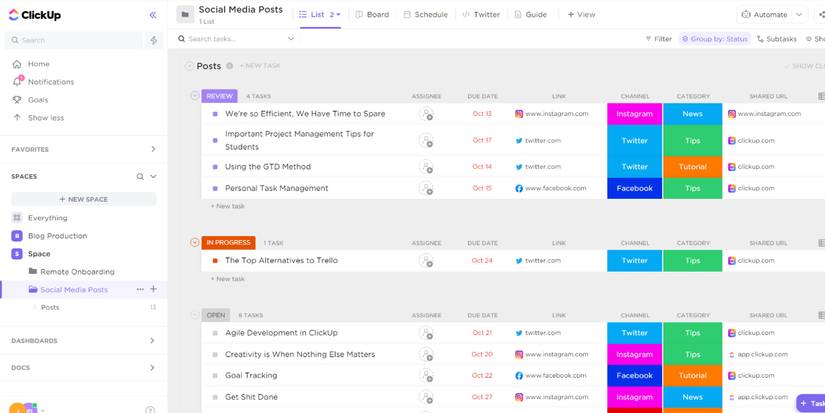Click Tutorial category tag on Using the GTD Method
Image resolution: width=825 pixels, height=413 pixels.
click(692, 167)
